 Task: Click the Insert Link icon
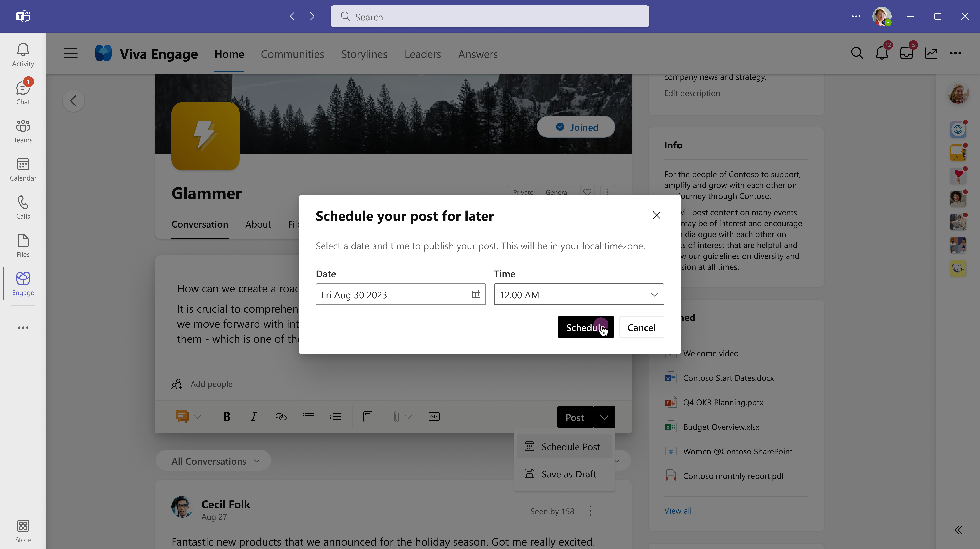pyautogui.click(x=281, y=416)
